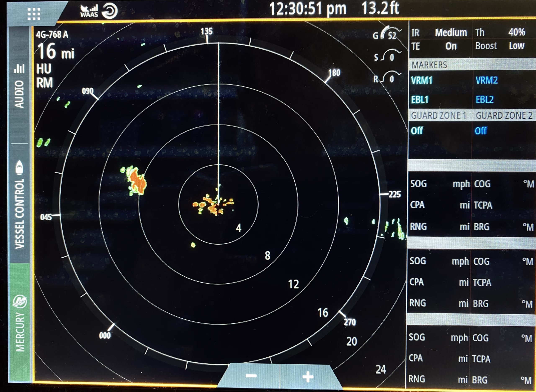Tap the 12 mile range ring label
The height and width of the screenshot is (392, 536).
click(x=293, y=284)
